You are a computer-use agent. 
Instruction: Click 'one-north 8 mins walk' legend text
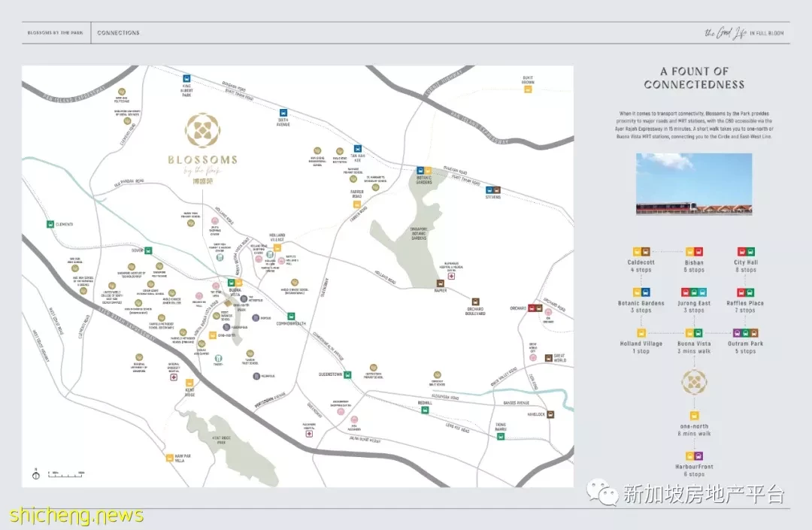pyautogui.click(x=694, y=430)
